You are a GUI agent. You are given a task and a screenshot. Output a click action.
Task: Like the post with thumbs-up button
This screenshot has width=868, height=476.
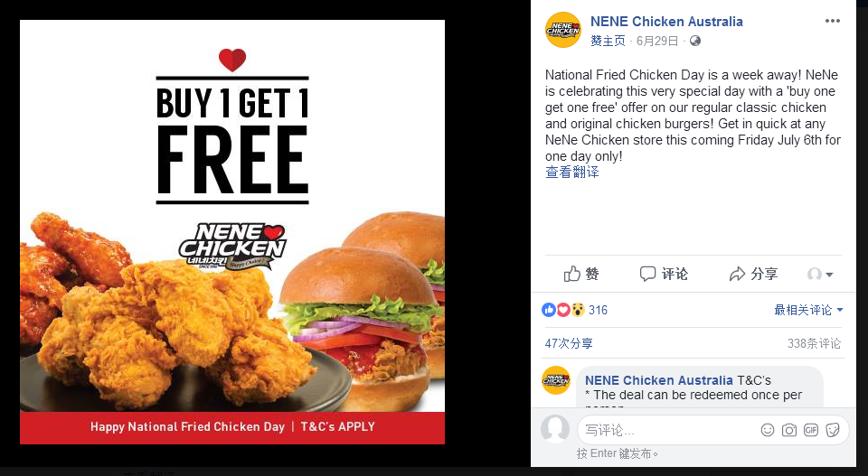pos(581,274)
